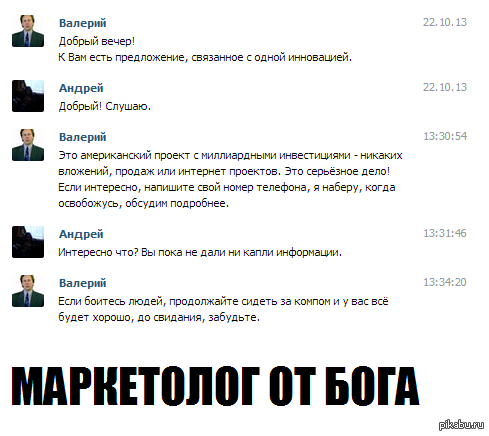
Task: Open Валерий's avatar on the first message
Action: pos(28,31)
